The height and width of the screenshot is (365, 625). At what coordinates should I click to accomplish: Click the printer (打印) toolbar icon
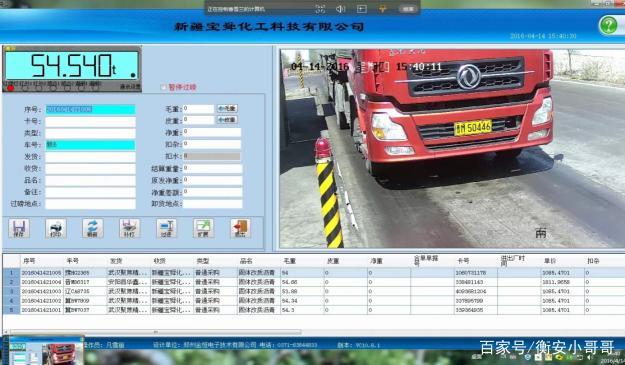click(x=56, y=229)
